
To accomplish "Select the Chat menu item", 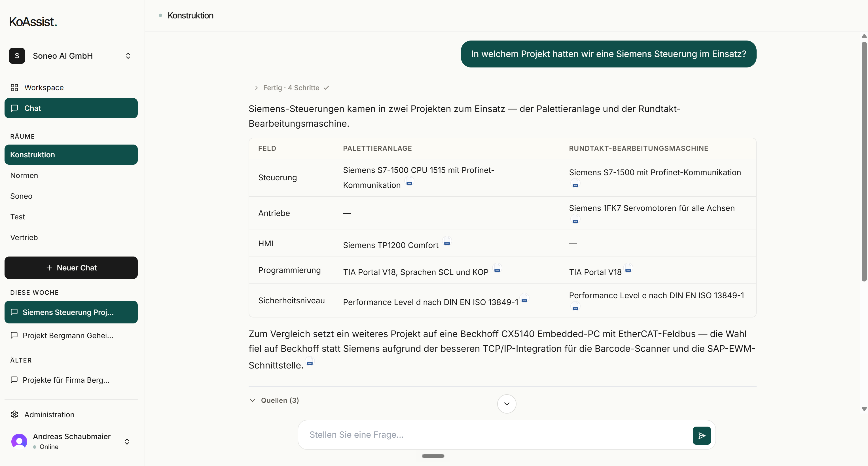I will pos(71,108).
